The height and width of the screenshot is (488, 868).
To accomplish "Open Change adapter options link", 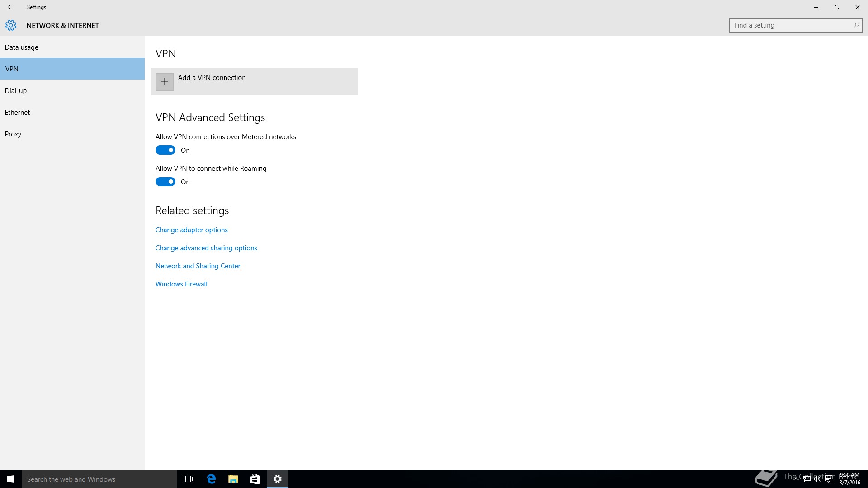I will tap(192, 230).
